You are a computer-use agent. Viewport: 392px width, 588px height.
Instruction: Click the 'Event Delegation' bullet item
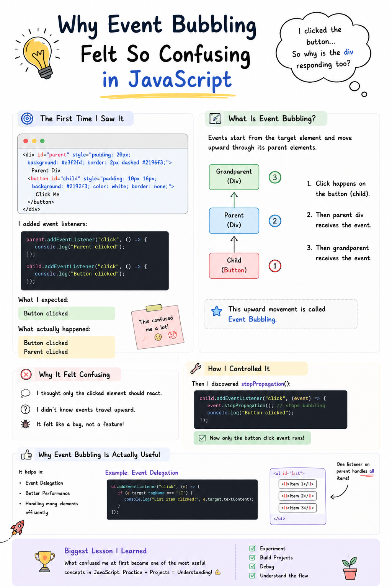pos(44,483)
